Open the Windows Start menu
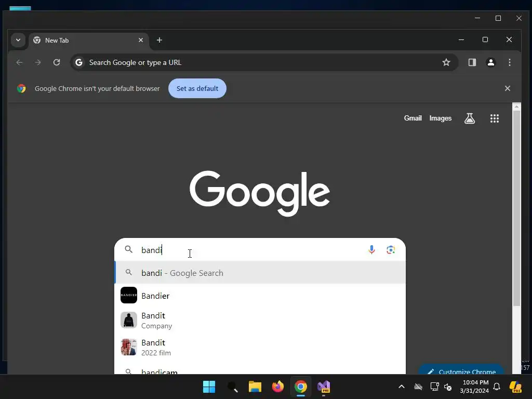Image resolution: width=532 pixels, height=399 pixels. tap(209, 387)
